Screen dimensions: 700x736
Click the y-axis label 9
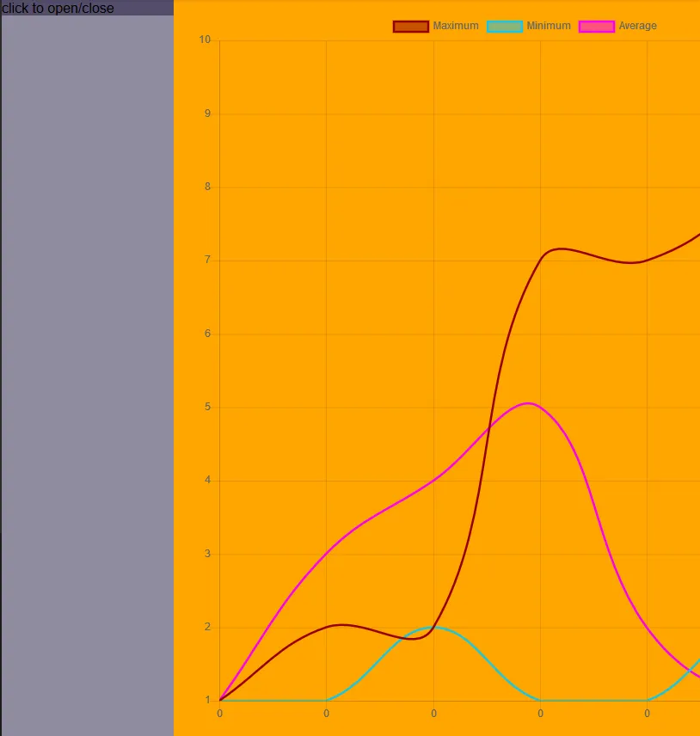[x=207, y=113]
